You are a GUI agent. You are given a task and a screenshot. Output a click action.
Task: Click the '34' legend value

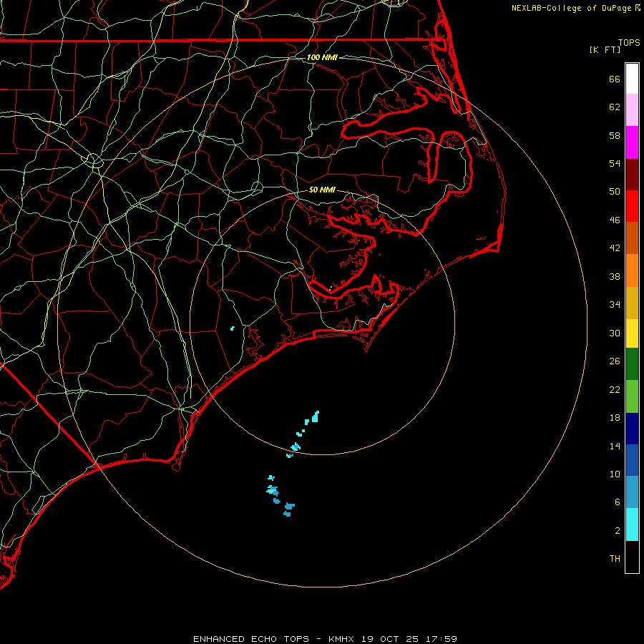pos(615,304)
